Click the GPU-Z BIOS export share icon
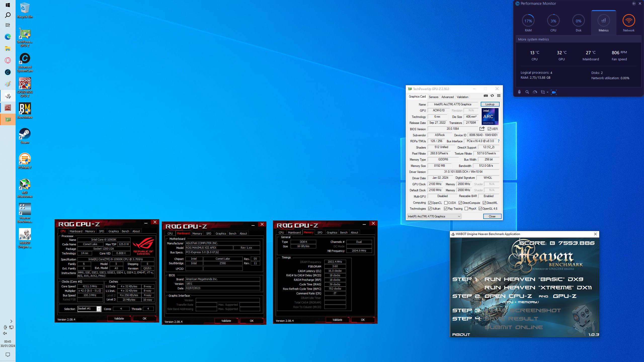Image resolution: width=644 pixels, height=362 pixels. (x=482, y=129)
